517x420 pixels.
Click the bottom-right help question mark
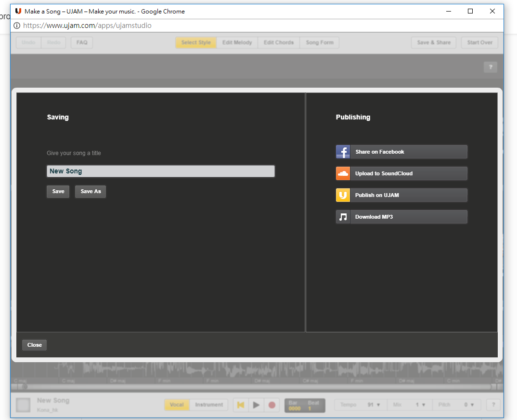[493, 405]
